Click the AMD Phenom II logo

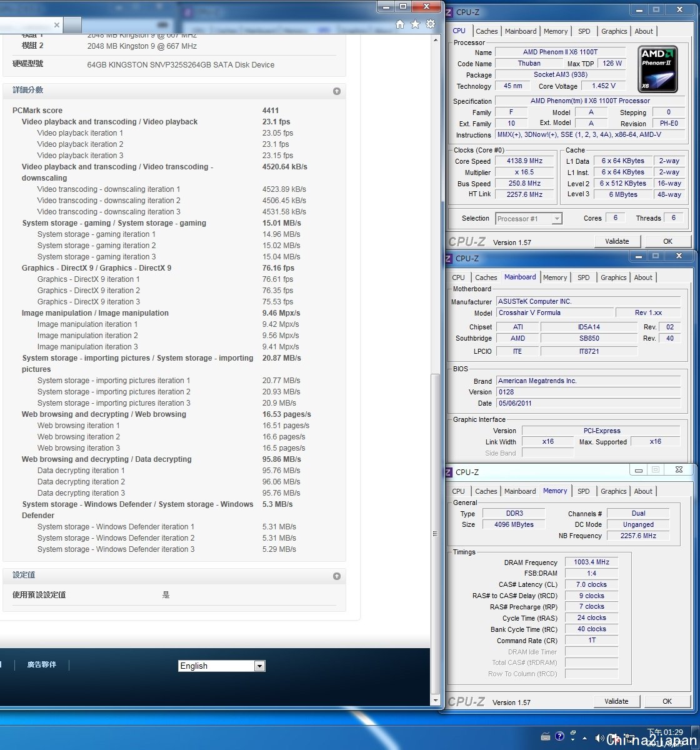(x=659, y=69)
